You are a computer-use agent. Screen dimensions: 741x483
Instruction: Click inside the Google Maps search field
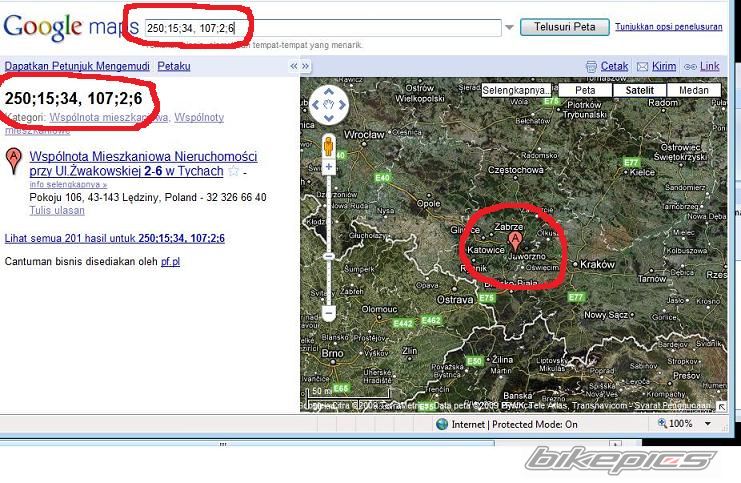pos(320,28)
